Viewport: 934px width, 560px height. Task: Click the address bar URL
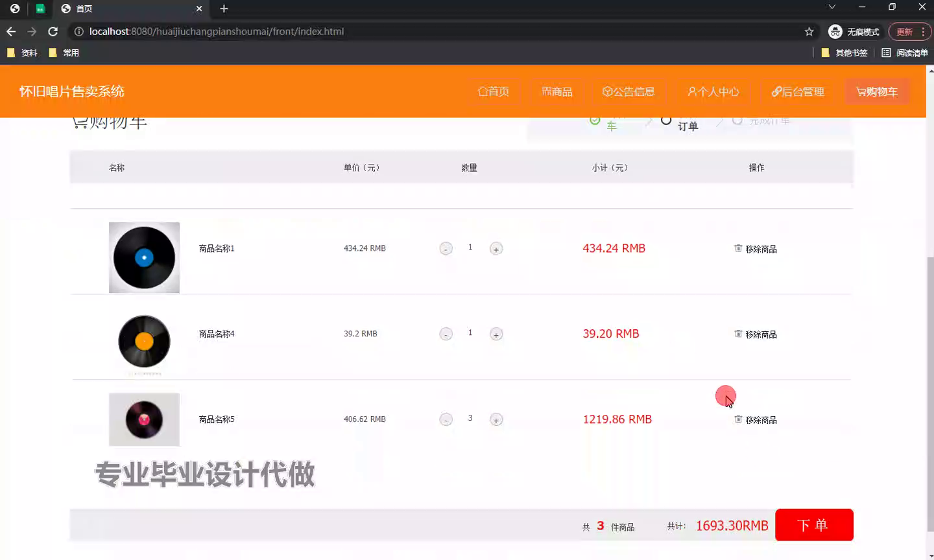217,31
